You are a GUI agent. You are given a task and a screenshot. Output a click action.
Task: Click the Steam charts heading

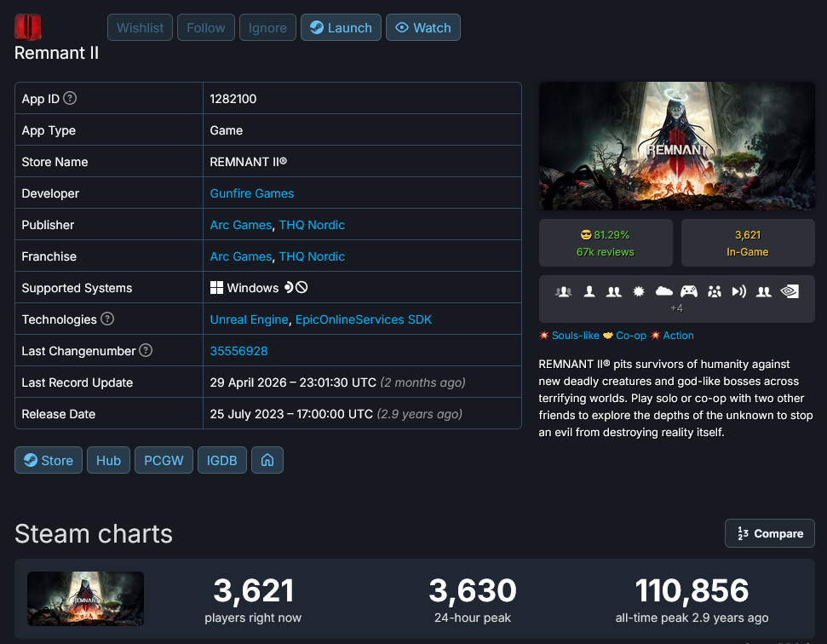[x=94, y=534]
